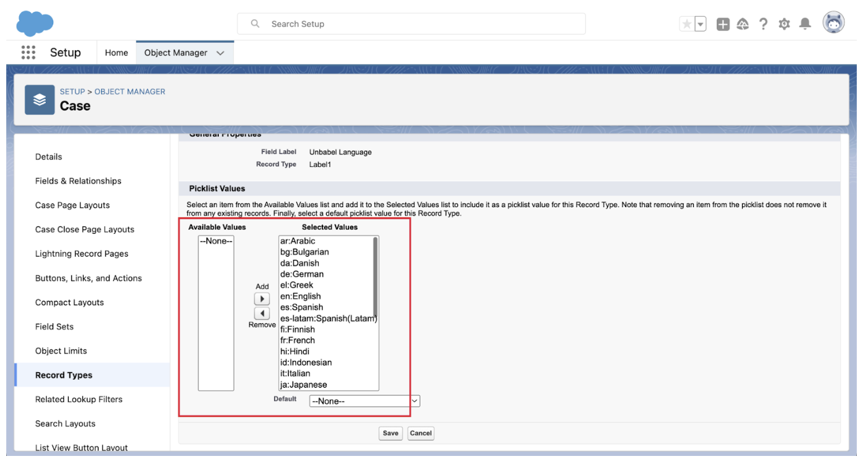Image resolution: width=868 pixels, height=464 pixels.
Task: Click the Trailhead guidance icon
Action: click(743, 24)
